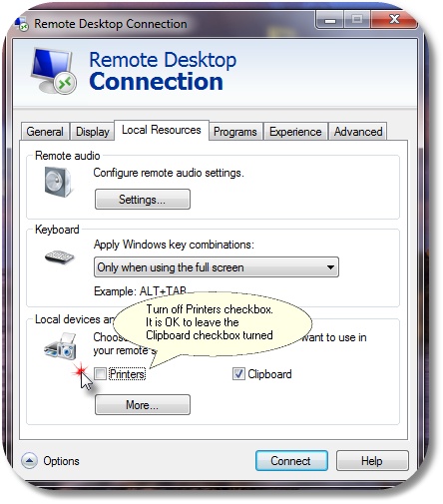443x504 pixels.
Task: Click the 'Remote audio' group label
Action: click(68, 156)
